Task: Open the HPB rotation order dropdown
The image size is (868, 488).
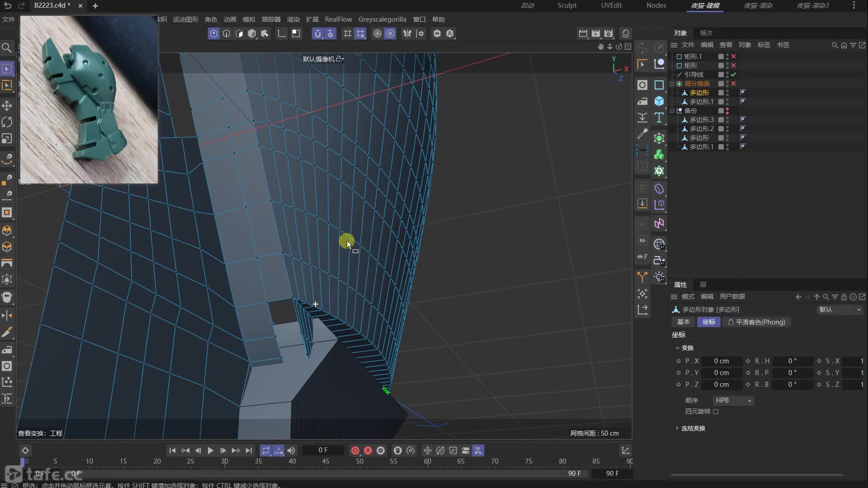Action: click(733, 400)
